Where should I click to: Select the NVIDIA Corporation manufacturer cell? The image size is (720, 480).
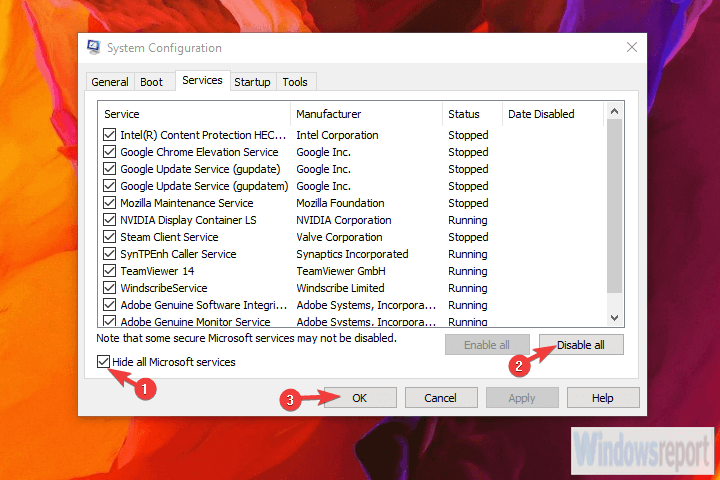(343, 220)
